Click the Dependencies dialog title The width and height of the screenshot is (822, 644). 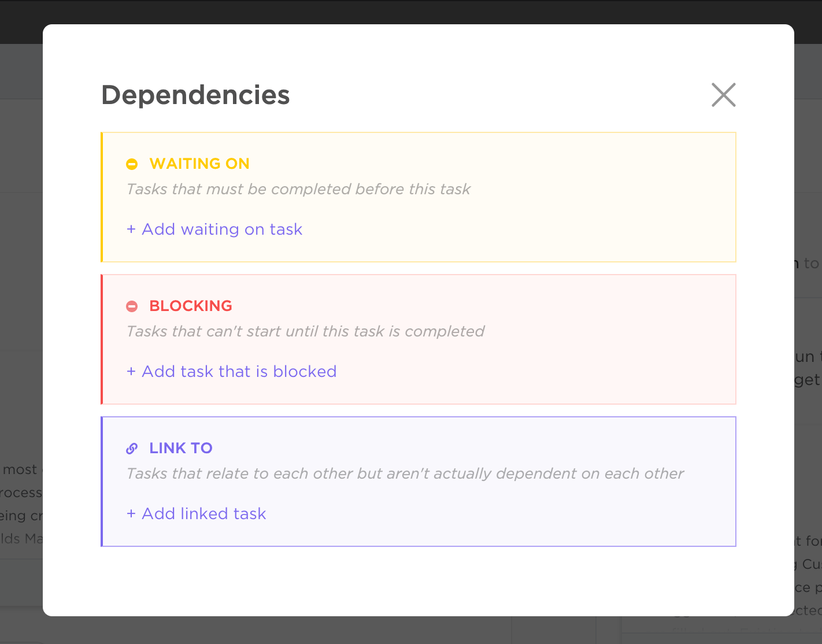[x=195, y=95]
